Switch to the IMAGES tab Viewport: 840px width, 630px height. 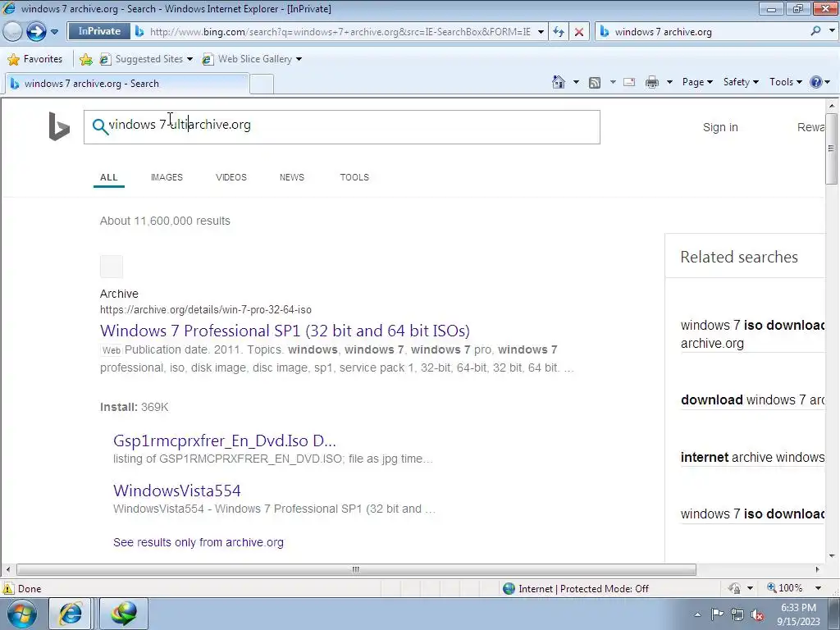167,177
